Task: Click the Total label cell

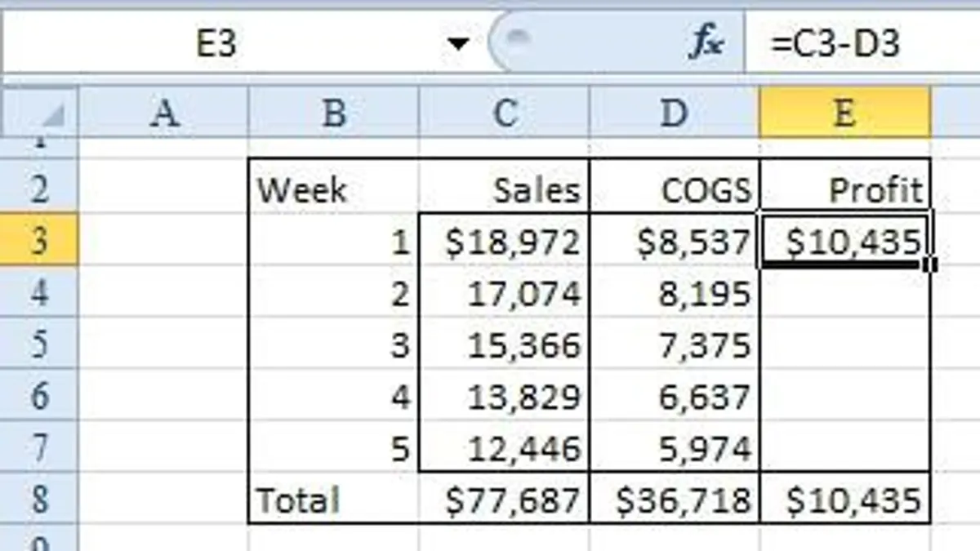Action: click(x=333, y=500)
